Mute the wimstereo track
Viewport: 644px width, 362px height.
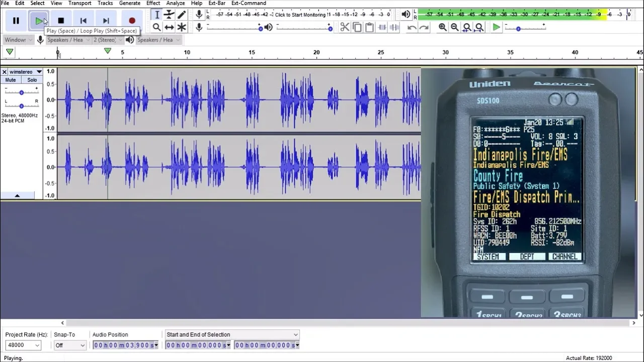point(11,80)
